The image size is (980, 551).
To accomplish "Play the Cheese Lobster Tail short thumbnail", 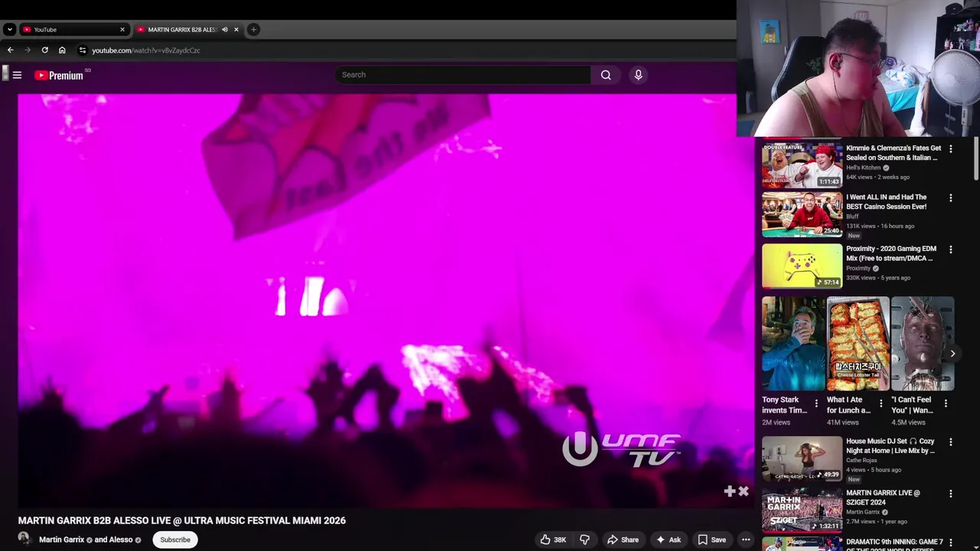I will click(x=858, y=344).
